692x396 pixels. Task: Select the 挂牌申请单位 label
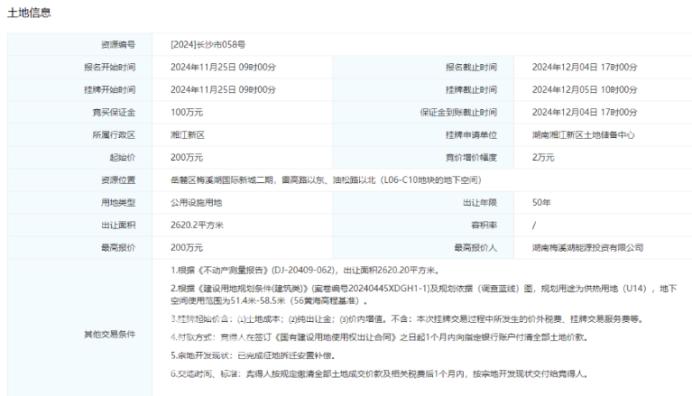pyautogui.click(x=471, y=135)
